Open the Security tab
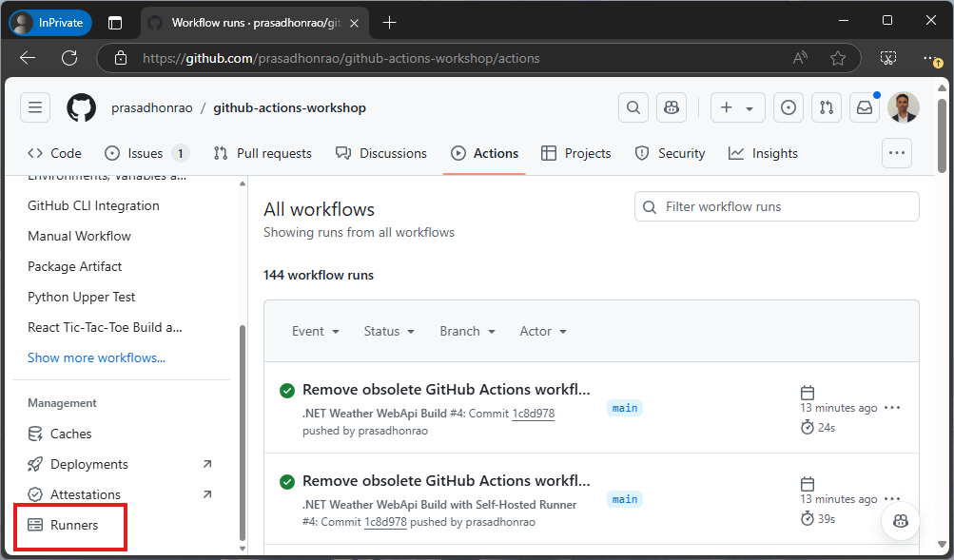Screen dimensions: 954x560 point(670,153)
